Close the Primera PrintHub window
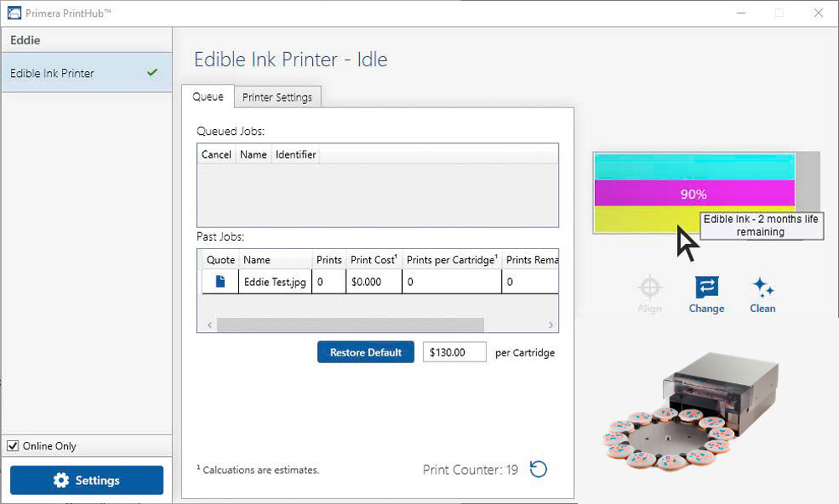Image resolution: width=839 pixels, height=504 pixels. click(x=818, y=13)
